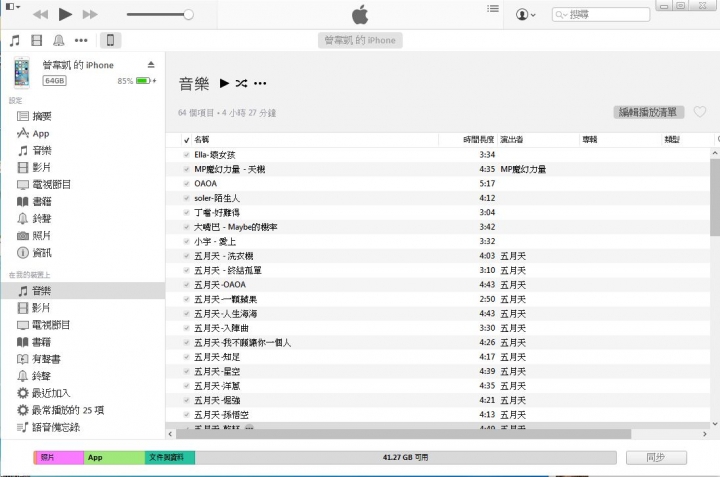Screen dimensions: 720x477
Task: Open 電視節目 under settings section
Action: [x=44, y=185]
